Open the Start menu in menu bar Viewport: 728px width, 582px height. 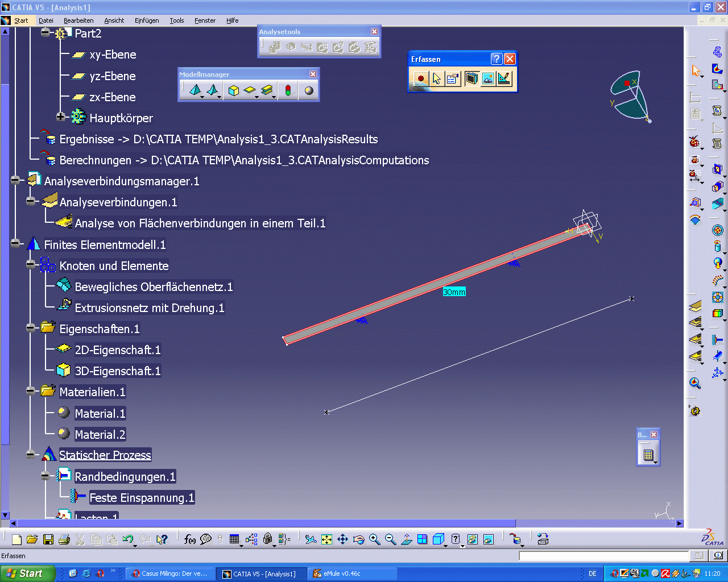pos(21,20)
